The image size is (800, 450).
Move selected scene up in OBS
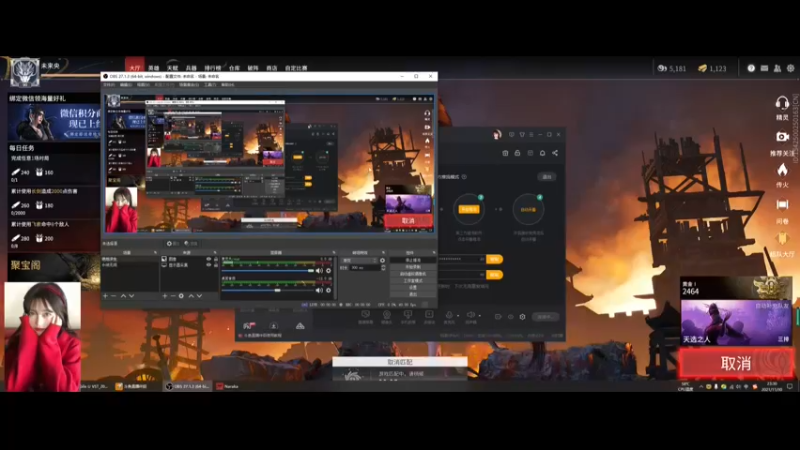click(123, 296)
